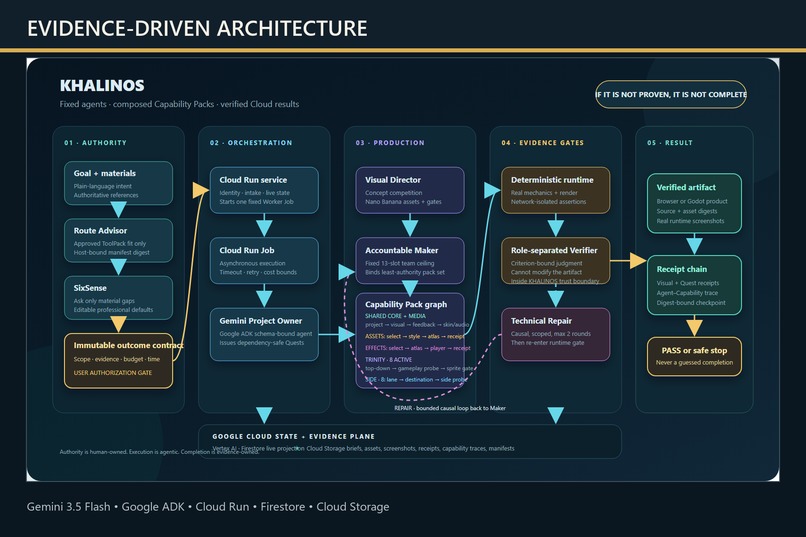The image size is (806, 537).
Task: Click the 'EFFECTS: select → atlas → player' line
Action: pos(417,348)
